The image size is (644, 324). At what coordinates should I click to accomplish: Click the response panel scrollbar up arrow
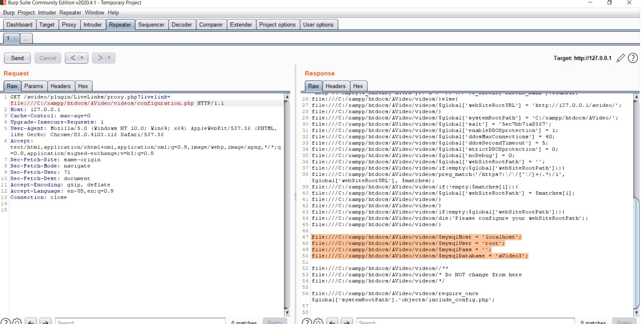(x=636, y=97)
